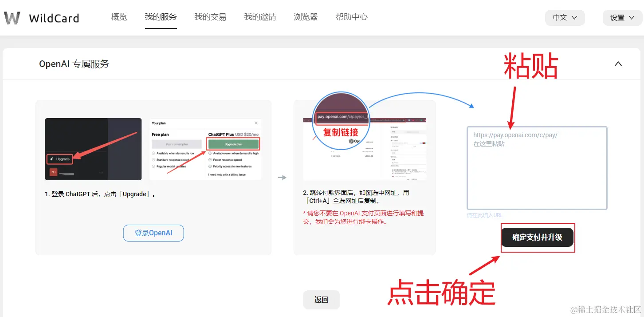Click the WildCard logo icon
Image resolution: width=644 pixels, height=317 pixels.
[12, 18]
